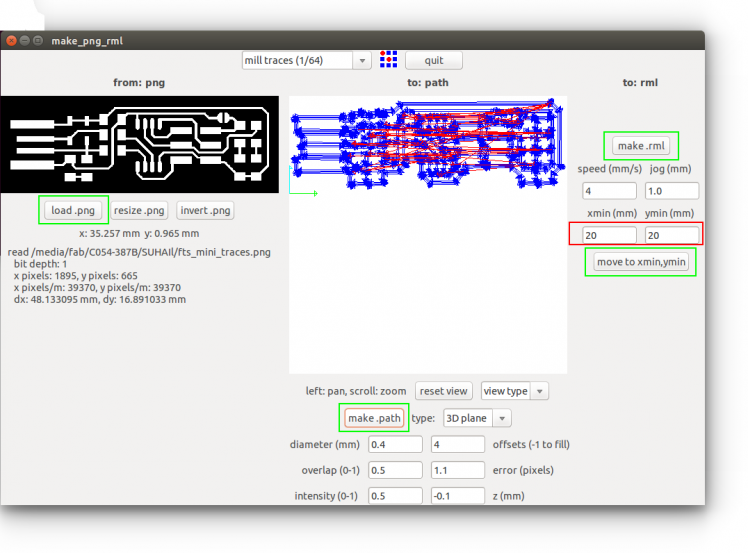The image size is (748, 553).
Task: Invert the image with invert .png
Action: coord(206,210)
